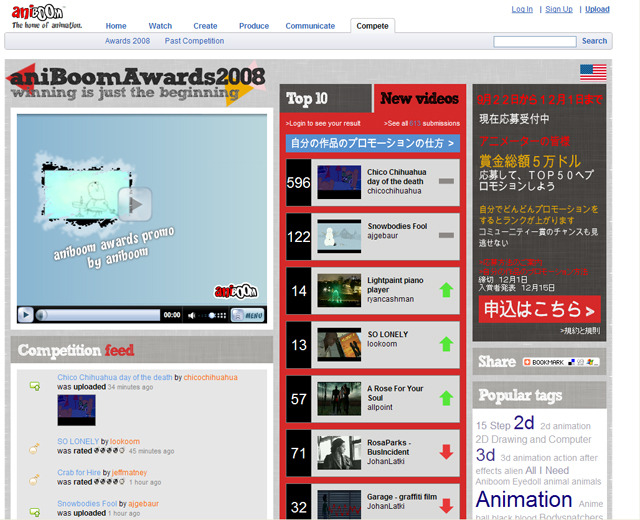Viewport: 640px width, 520px height.
Task: Go to the Home menu
Action: coord(116,26)
